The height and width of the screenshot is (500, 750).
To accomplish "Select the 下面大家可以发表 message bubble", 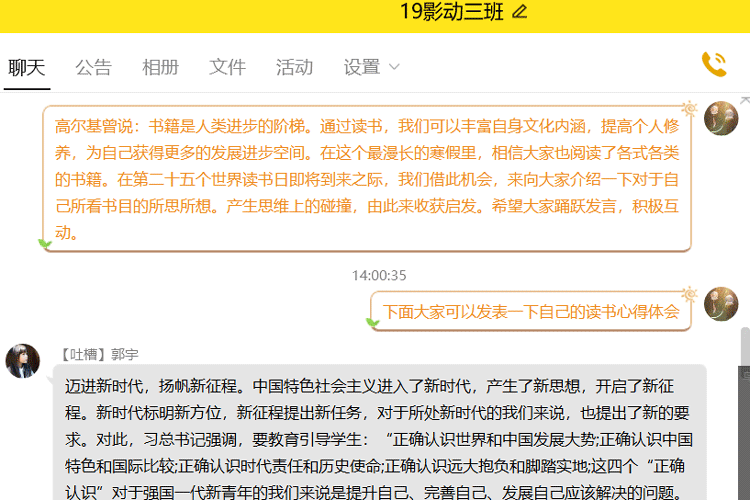I will [531, 311].
